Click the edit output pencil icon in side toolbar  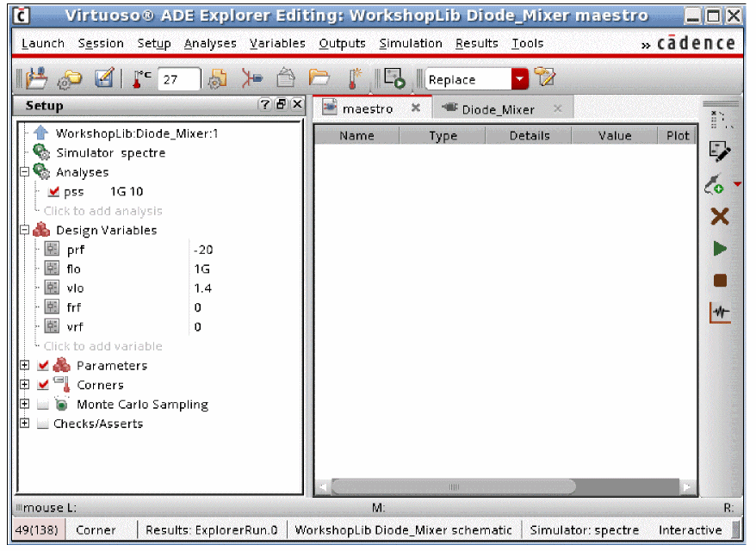click(719, 152)
